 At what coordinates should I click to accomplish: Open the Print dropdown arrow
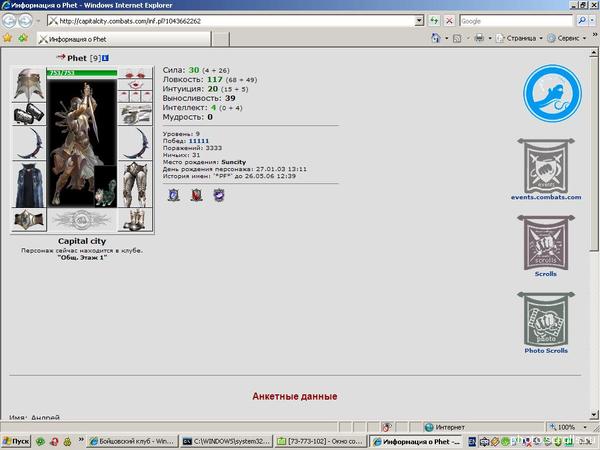(x=490, y=38)
